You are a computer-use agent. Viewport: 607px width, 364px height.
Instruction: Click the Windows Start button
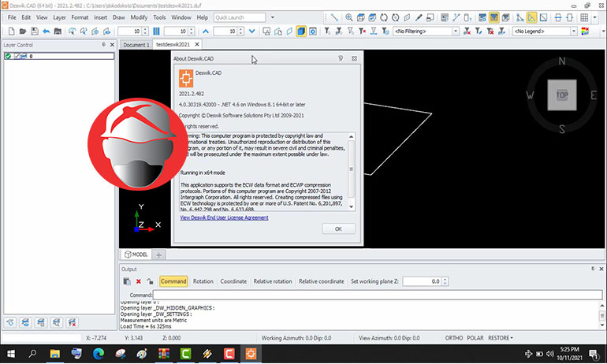pos(11,354)
